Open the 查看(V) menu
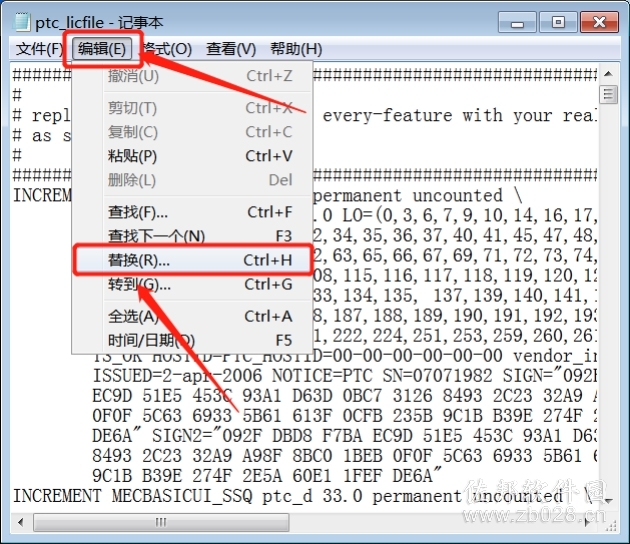 pyautogui.click(x=231, y=49)
